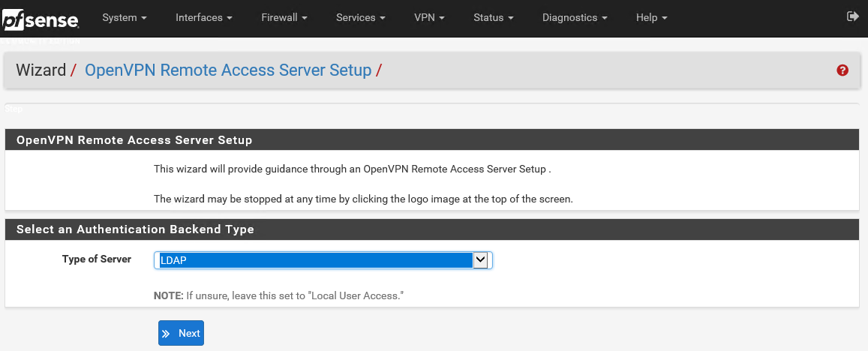Viewport: 868px width, 351px height.
Task: Click the logout icon in the top bar
Action: 852,16
